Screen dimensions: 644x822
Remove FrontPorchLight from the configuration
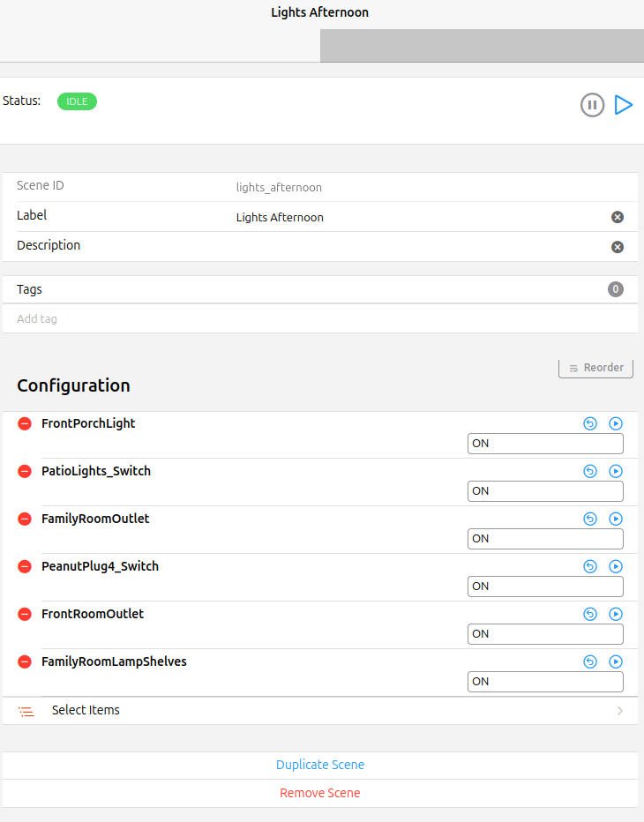pyautogui.click(x=25, y=423)
